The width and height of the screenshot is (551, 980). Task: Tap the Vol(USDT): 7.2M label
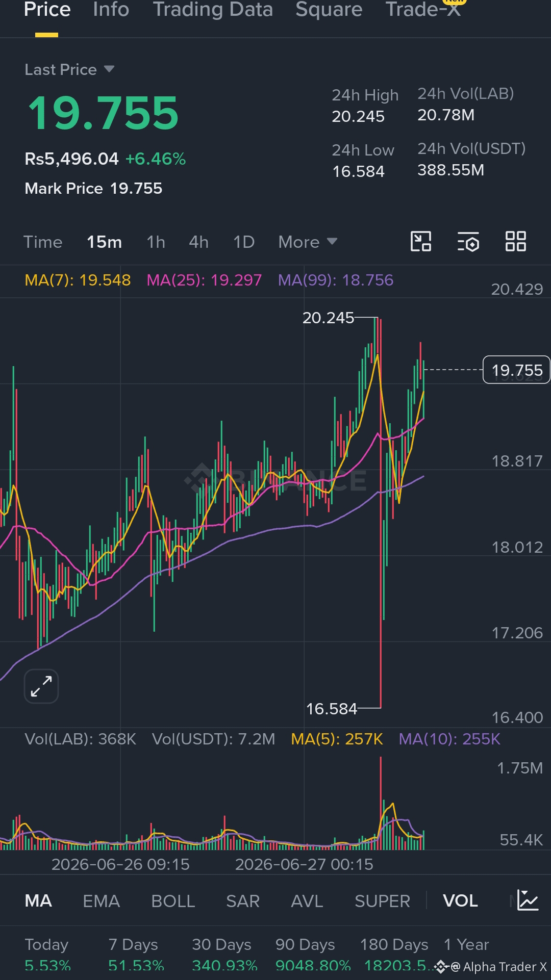point(213,739)
